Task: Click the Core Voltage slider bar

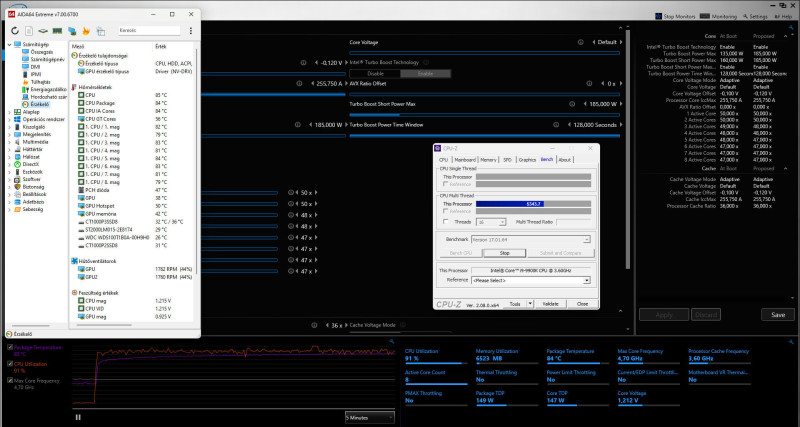Action: (x=484, y=53)
